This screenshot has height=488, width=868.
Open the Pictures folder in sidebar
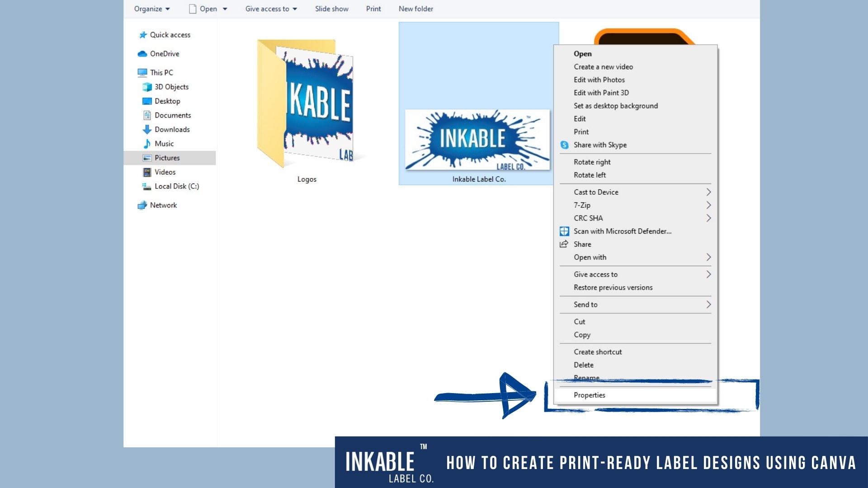coord(167,158)
